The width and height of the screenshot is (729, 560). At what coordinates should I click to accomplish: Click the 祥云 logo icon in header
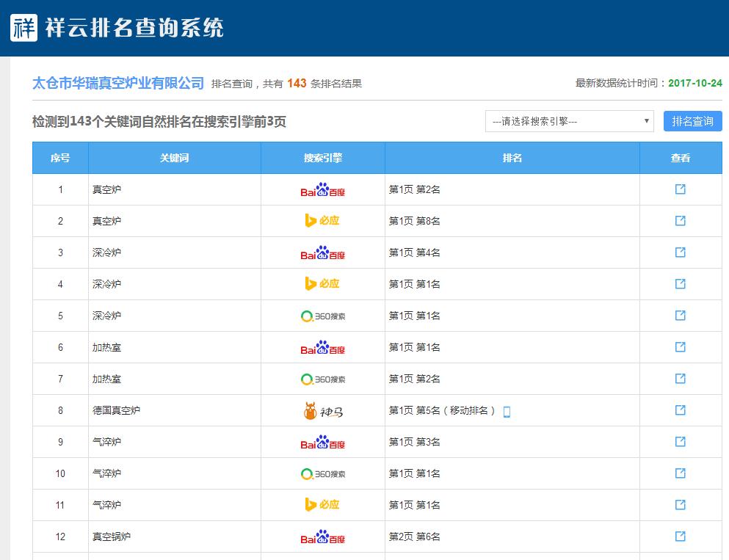pyautogui.click(x=24, y=28)
